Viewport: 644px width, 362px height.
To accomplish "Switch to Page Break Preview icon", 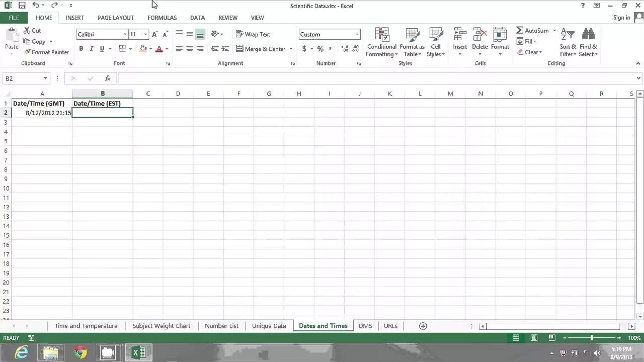I will [552, 338].
